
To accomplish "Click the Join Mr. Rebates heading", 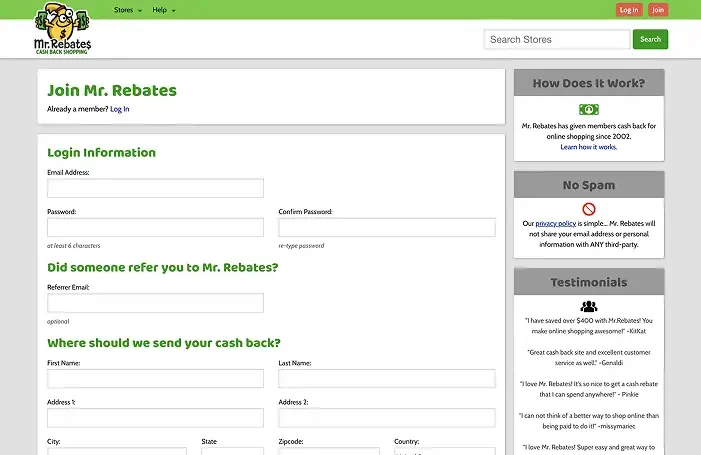I will click(x=112, y=91).
